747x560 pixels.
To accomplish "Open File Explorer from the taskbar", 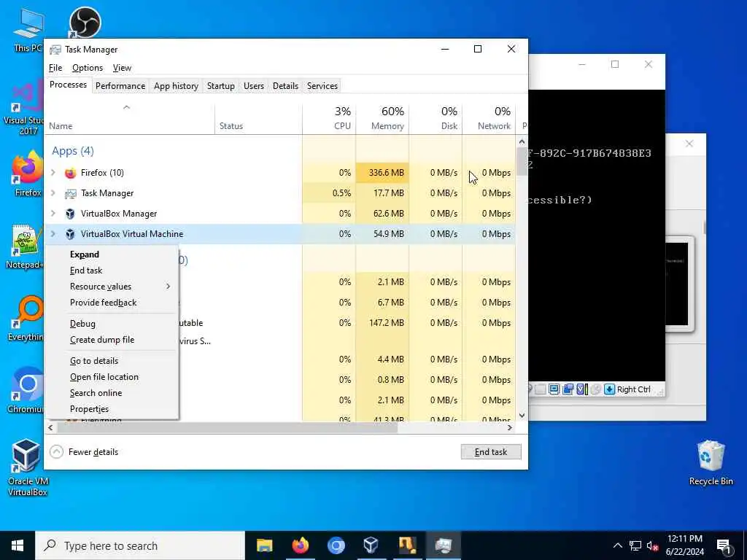I will [264, 545].
